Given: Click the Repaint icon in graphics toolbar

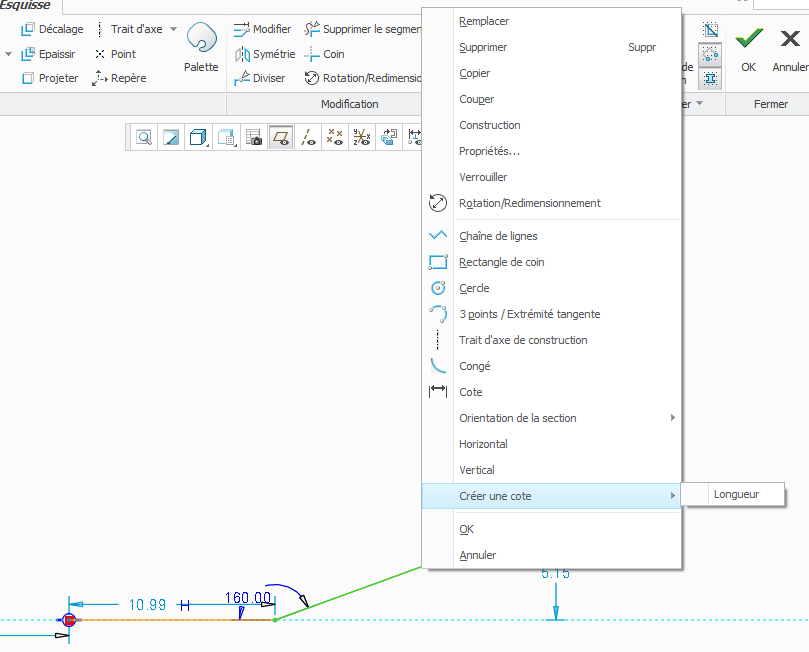Looking at the screenshot, I should click(171, 138).
